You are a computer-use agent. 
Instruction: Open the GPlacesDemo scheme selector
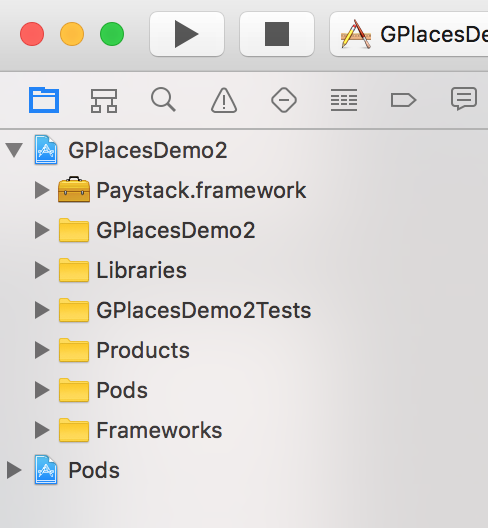click(x=409, y=34)
